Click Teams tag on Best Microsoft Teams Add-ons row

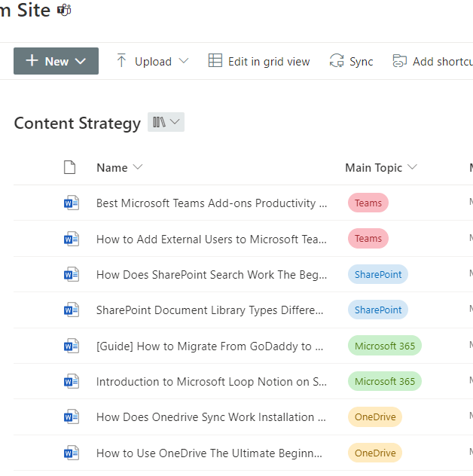click(368, 203)
